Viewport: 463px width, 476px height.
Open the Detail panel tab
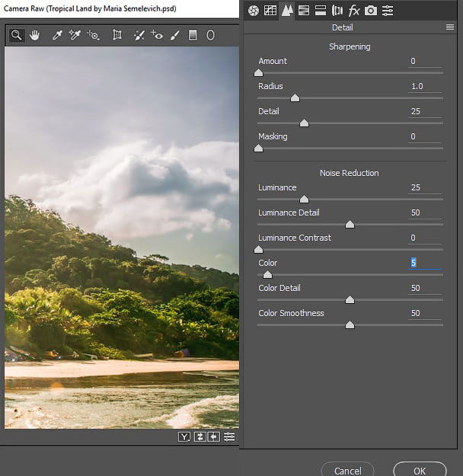click(x=287, y=11)
